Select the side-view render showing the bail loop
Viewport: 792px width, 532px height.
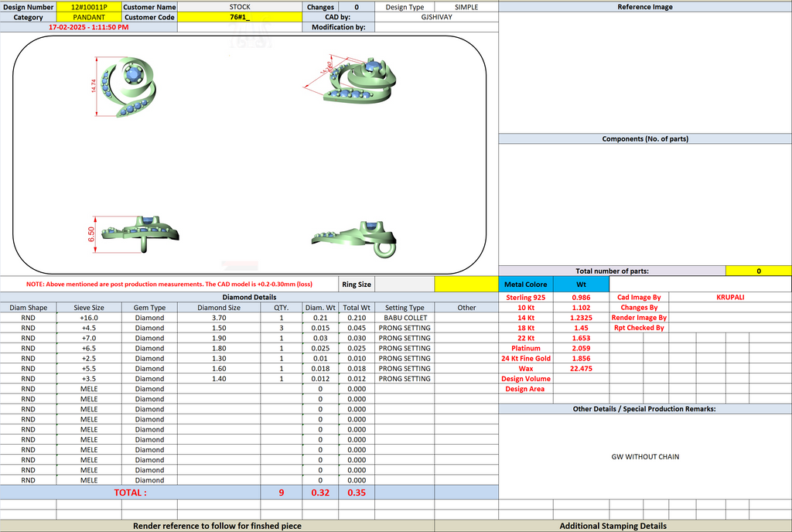(x=355, y=239)
